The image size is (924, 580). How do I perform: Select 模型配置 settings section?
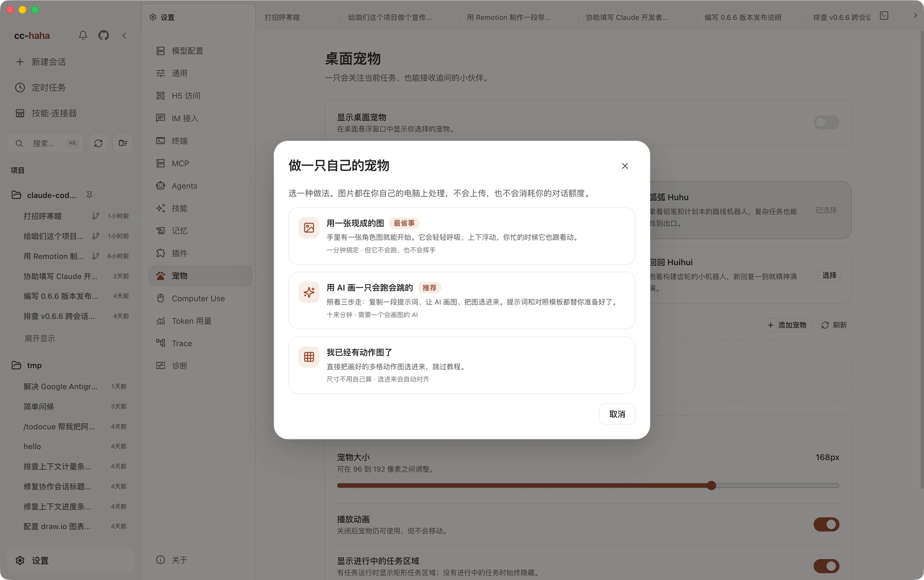[x=201, y=51]
